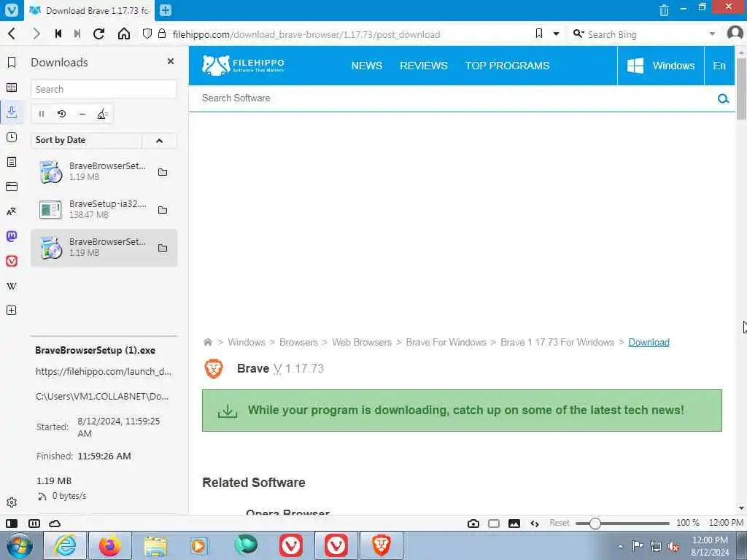Reset the page zoom
747x560 pixels.
pyautogui.click(x=560, y=523)
